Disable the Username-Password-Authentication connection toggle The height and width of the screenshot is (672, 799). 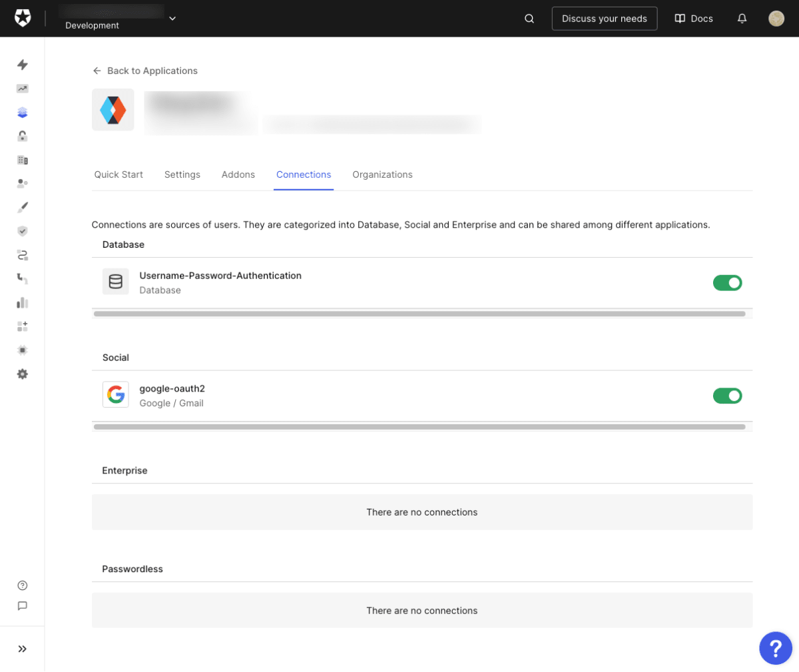pyautogui.click(x=728, y=283)
